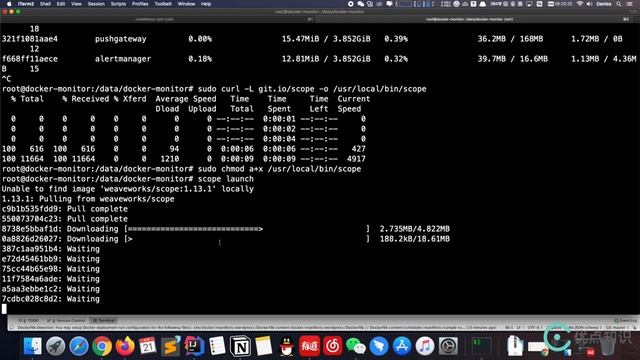640x360 pixels.
Task: Open App Store from the Dock
Action: click(402, 346)
